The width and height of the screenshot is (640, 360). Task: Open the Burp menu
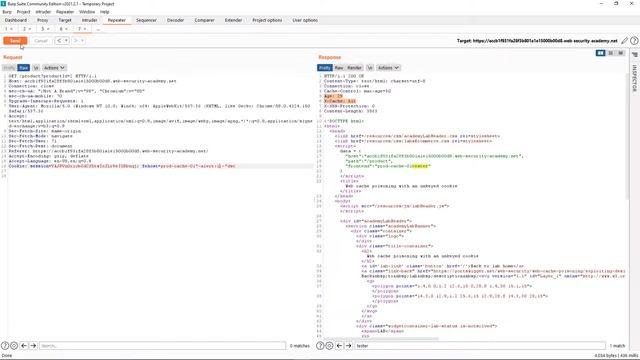[7, 12]
